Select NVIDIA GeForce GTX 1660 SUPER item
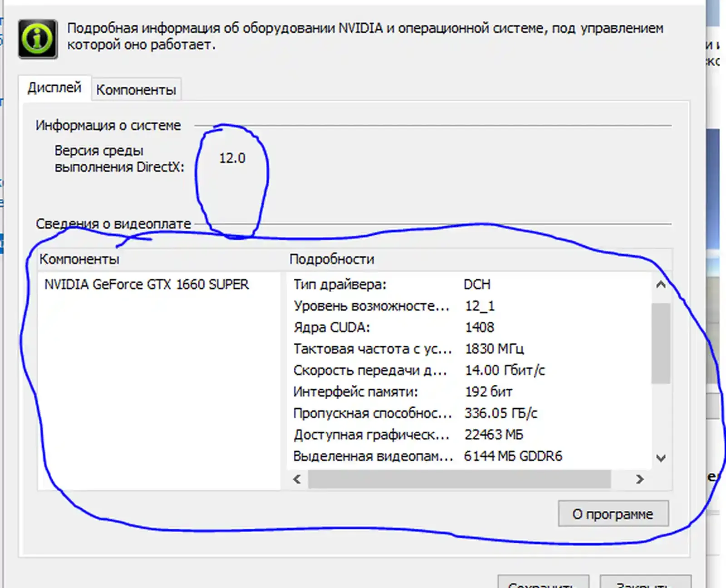The height and width of the screenshot is (588, 726). (x=147, y=284)
